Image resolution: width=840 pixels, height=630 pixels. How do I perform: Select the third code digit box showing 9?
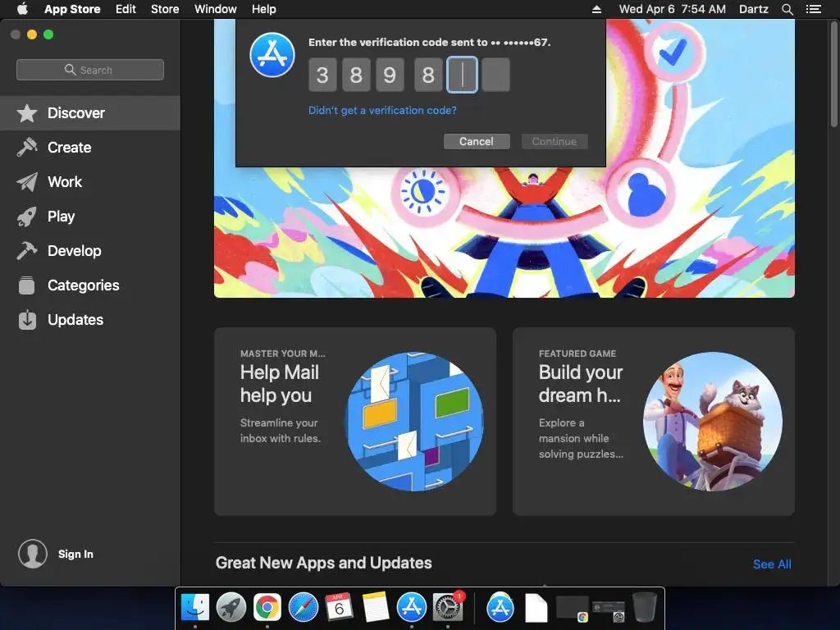390,75
